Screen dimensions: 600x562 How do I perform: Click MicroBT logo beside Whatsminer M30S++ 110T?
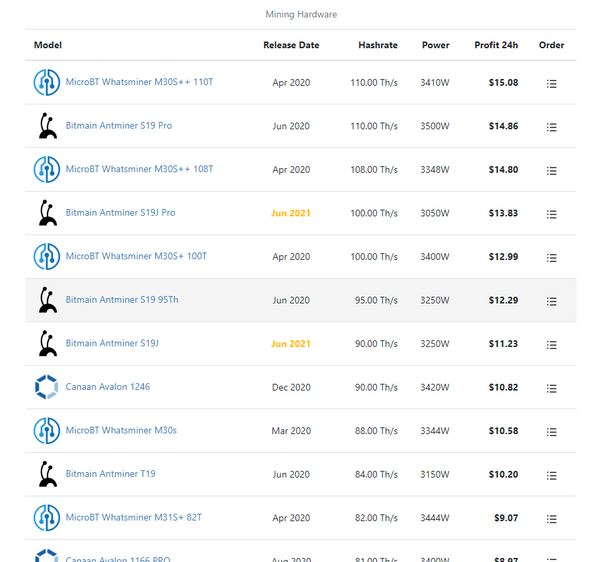[x=47, y=82]
